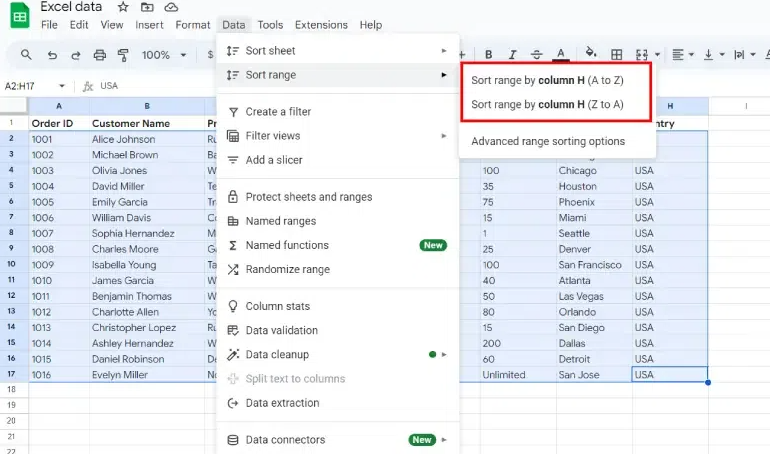Open the text color picker
Image resolution: width=770 pixels, height=454 pixels.
(x=561, y=55)
